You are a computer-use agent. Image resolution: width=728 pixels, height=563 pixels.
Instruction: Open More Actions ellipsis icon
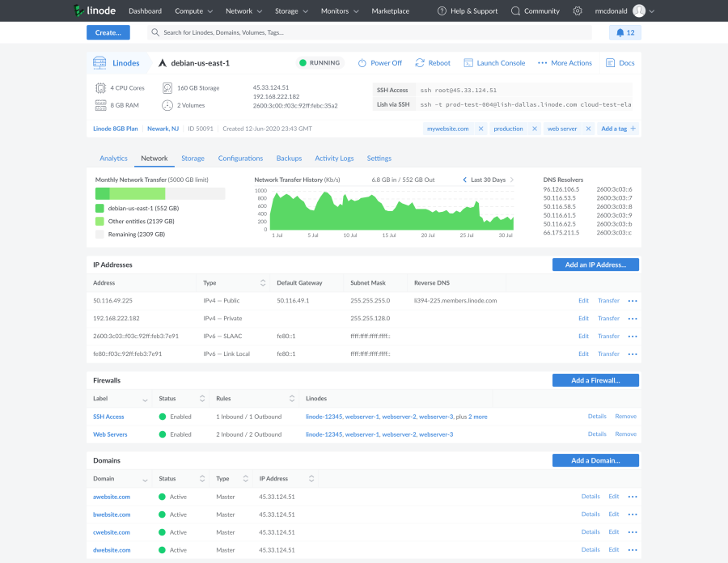(x=542, y=62)
